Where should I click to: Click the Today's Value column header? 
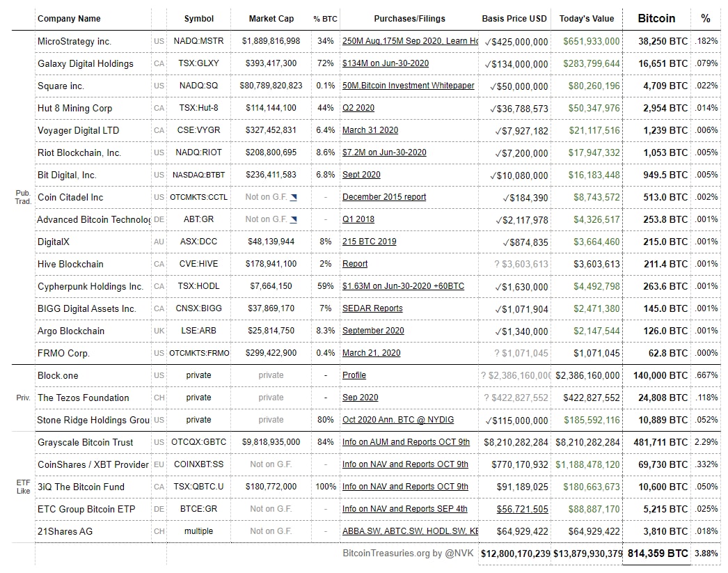coord(587,19)
